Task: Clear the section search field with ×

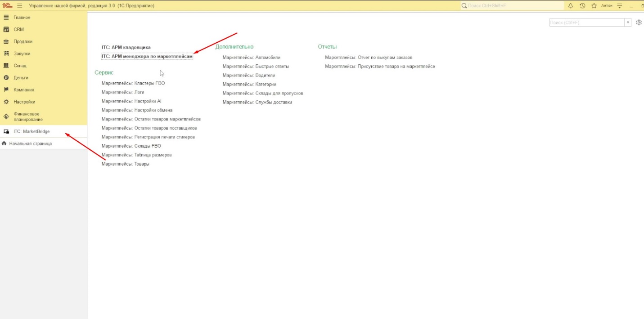Action: pos(628,22)
